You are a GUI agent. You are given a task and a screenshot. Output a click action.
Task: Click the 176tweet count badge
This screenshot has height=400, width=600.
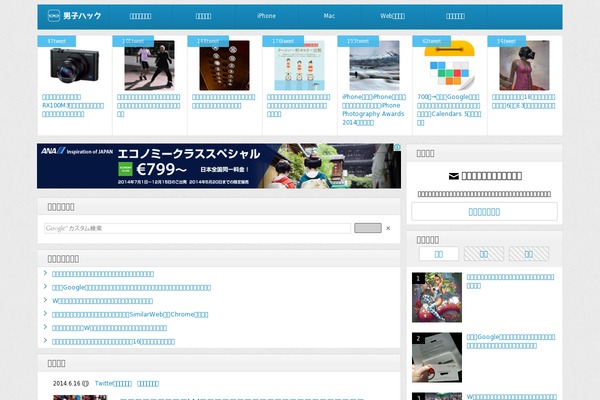click(x=283, y=41)
